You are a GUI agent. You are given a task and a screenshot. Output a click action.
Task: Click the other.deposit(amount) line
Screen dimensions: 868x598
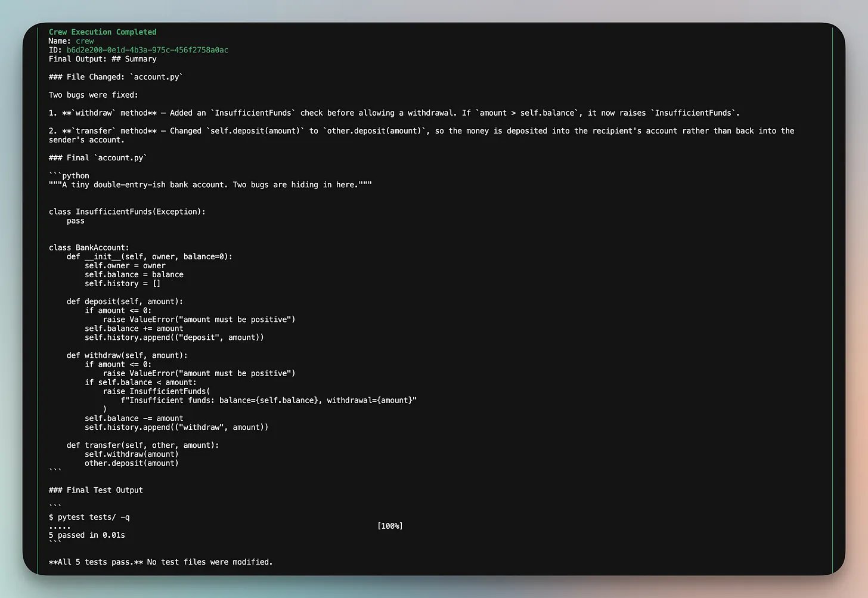tap(132, 463)
